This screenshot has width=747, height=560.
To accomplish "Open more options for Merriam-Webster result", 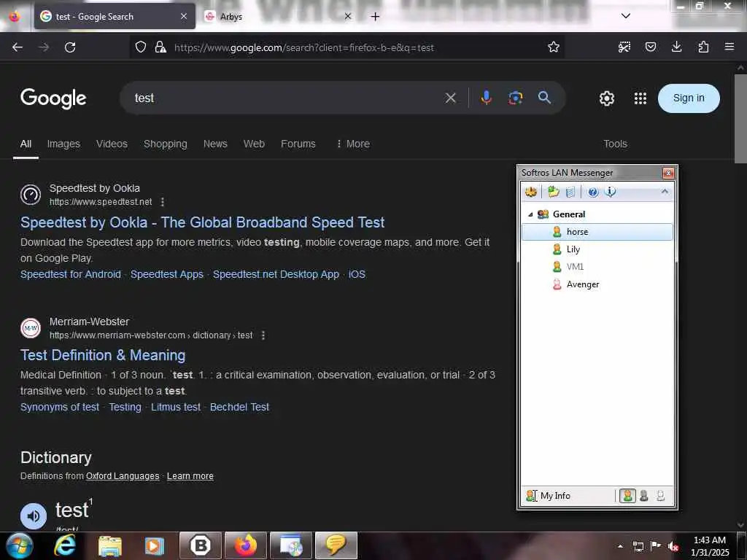I will pos(263,335).
